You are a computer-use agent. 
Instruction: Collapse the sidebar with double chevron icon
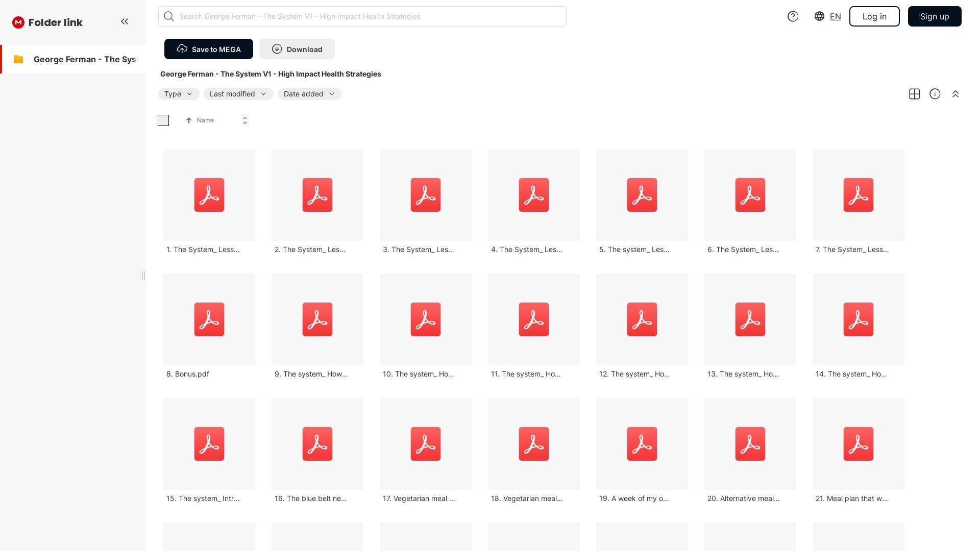click(x=125, y=21)
